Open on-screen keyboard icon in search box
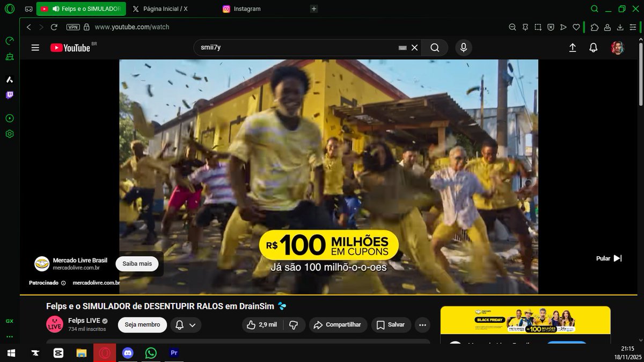The image size is (644, 362). click(402, 48)
